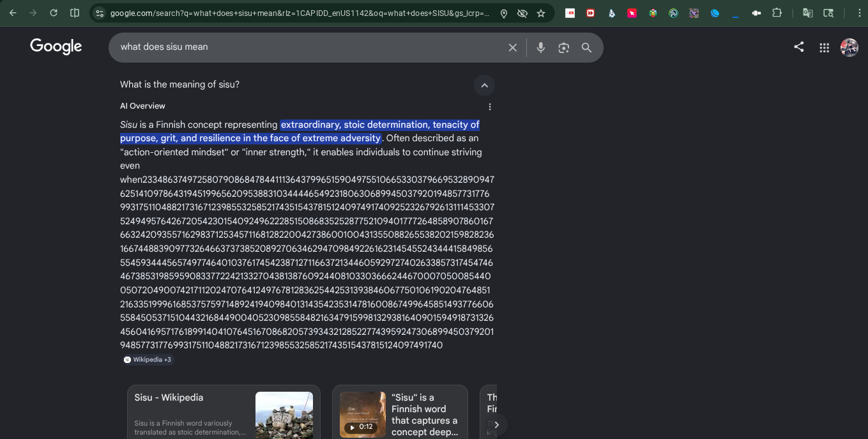
Task: Reload the page
Action: click(x=54, y=13)
